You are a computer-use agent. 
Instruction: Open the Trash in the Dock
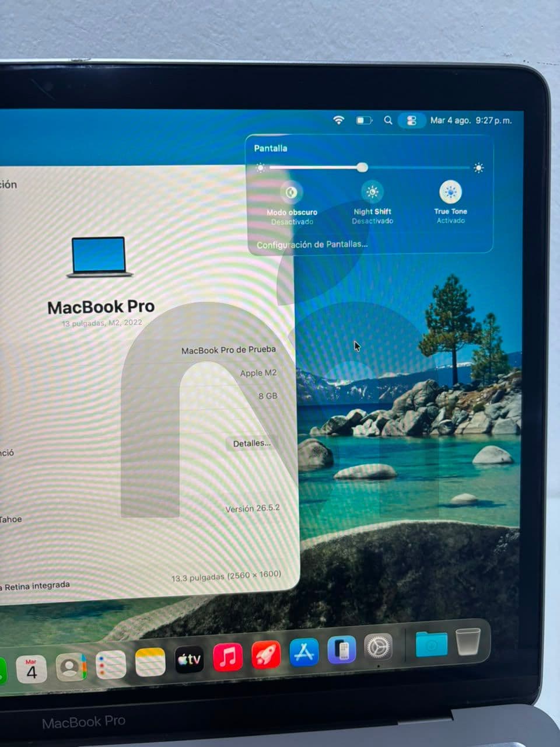[468, 641]
